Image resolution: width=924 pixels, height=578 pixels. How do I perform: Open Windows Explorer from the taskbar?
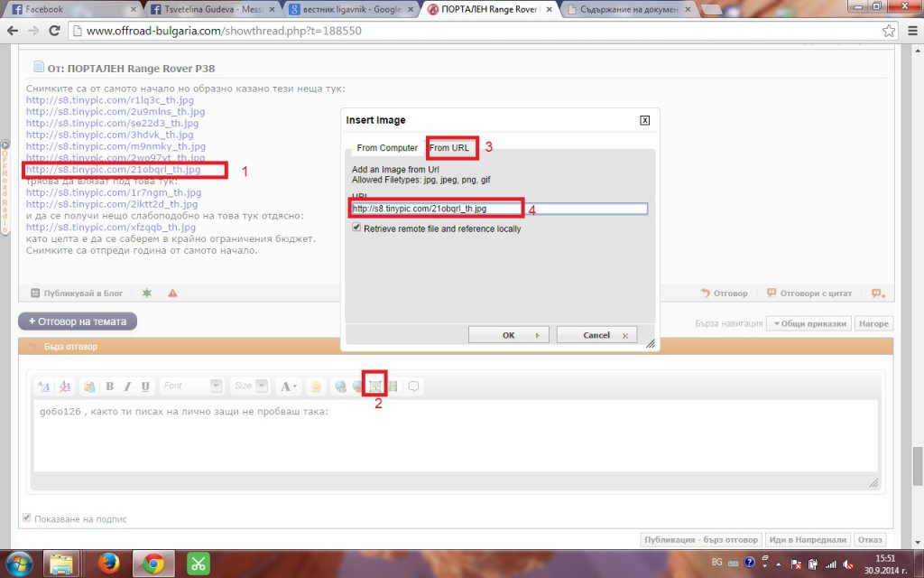point(61,564)
